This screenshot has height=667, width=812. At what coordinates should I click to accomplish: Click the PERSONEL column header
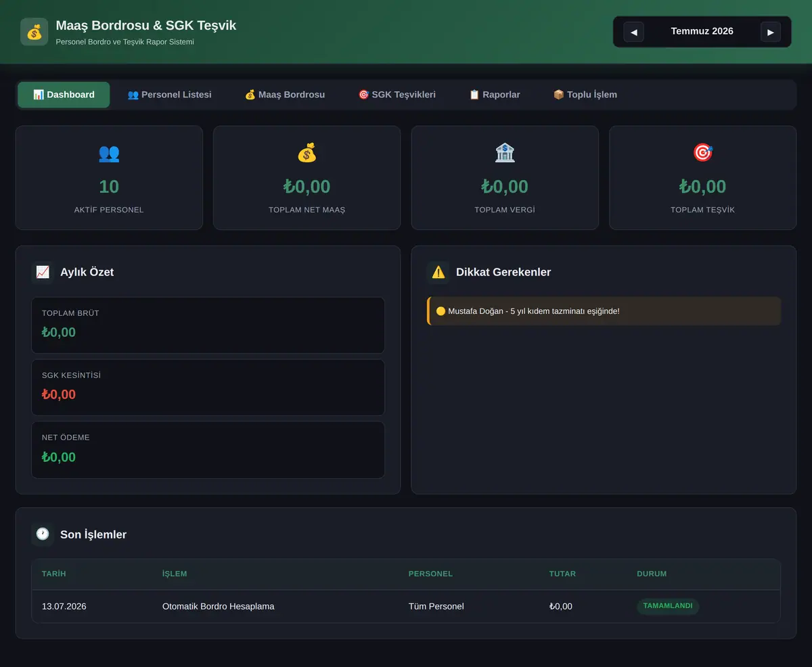[430, 574]
